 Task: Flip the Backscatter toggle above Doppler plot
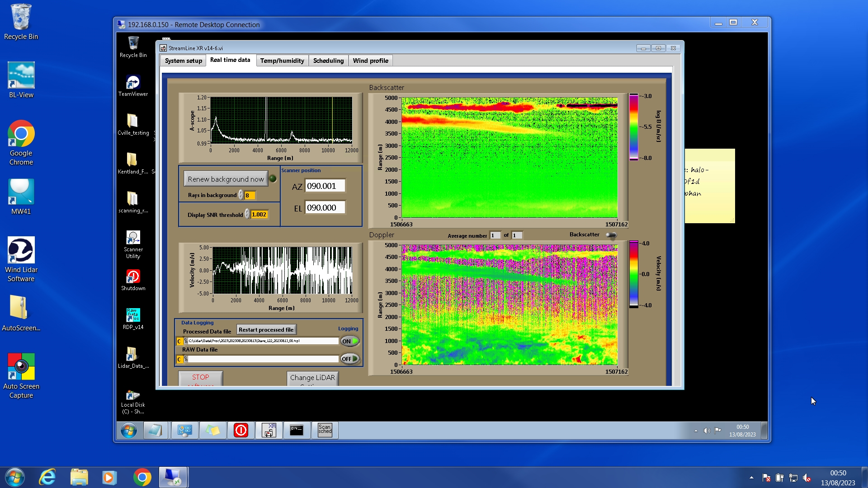pos(611,235)
